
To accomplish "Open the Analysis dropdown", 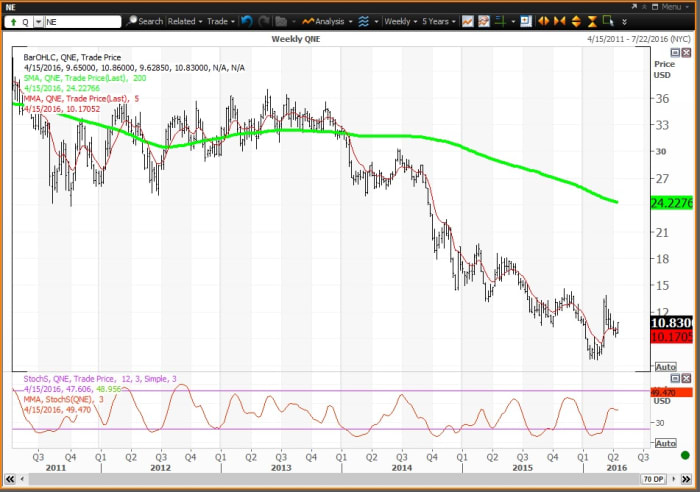I will (327, 20).
